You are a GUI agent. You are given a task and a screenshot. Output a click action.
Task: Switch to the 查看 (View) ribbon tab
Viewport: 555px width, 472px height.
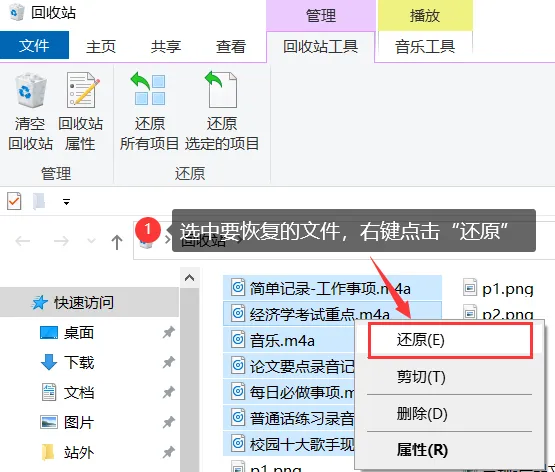[231, 46]
